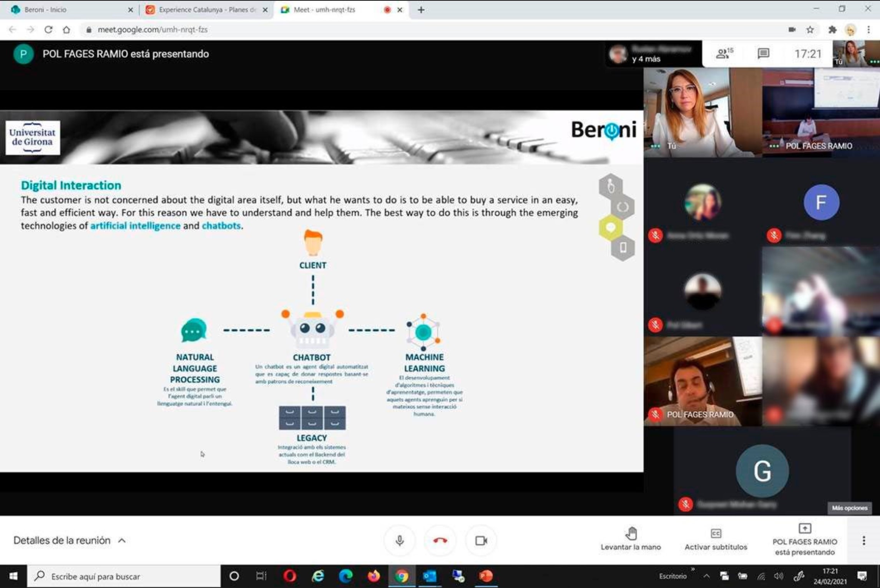
Task: Select the yellow hexagon chat slide icon
Action: [x=611, y=228]
